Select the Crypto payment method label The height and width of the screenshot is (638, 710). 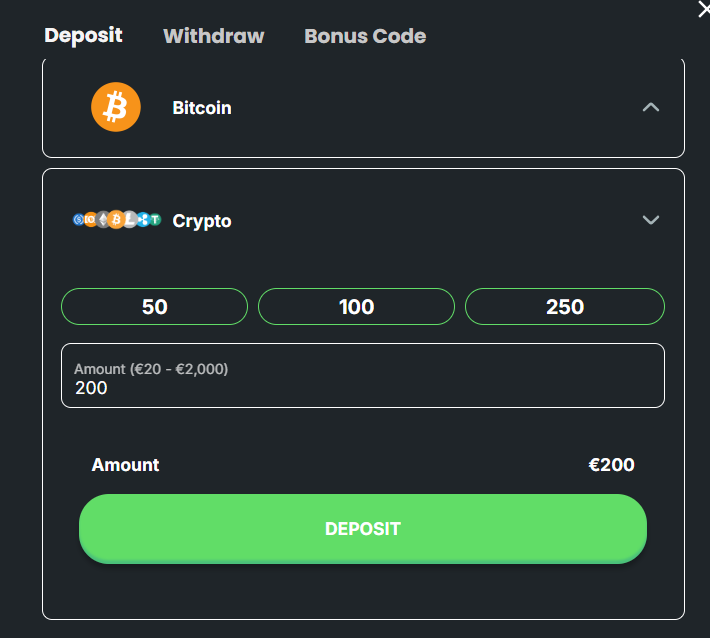coord(202,221)
